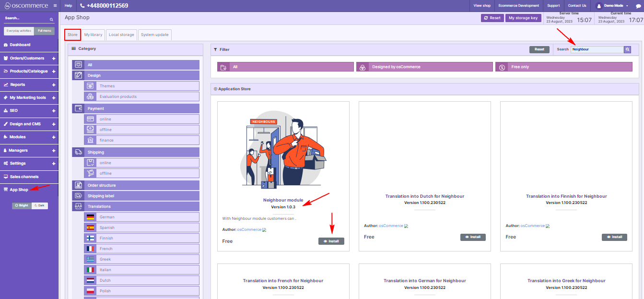Click the filter Search field containing Neighbour
The width and height of the screenshot is (644, 299).
[x=597, y=49]
